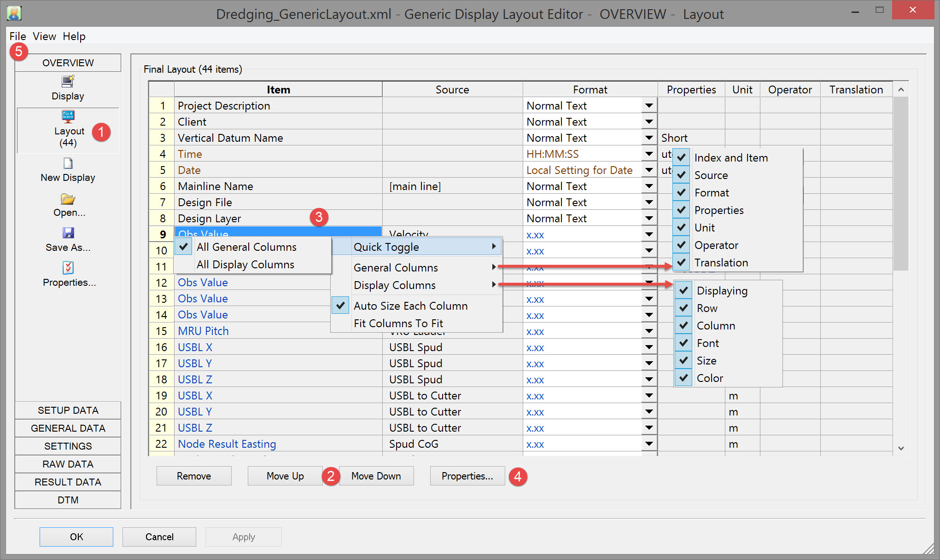
Task: Open the File menu
Action: pyautogui.click(x=18, y=36)
